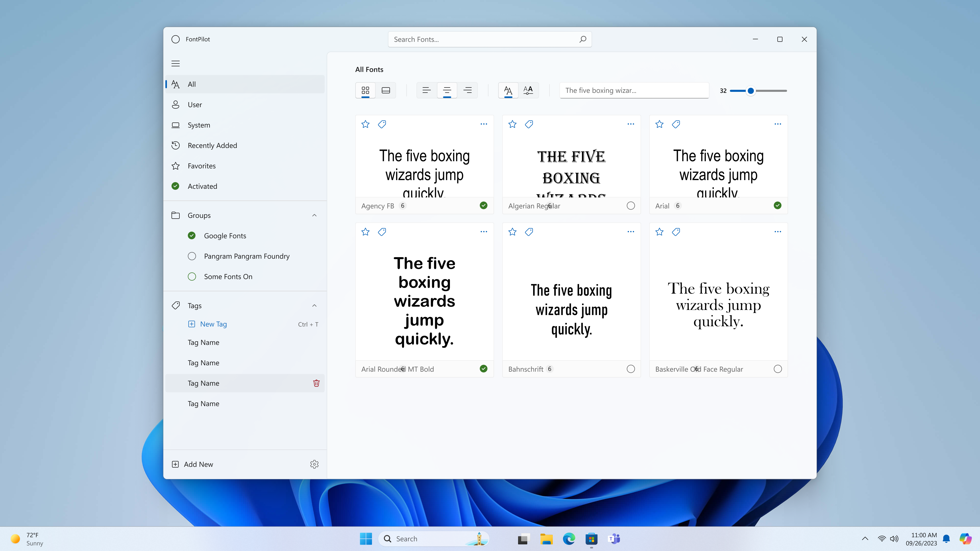Enable the Pangram Pangram Foundry group
980x551 pixels.
(192, 256)
